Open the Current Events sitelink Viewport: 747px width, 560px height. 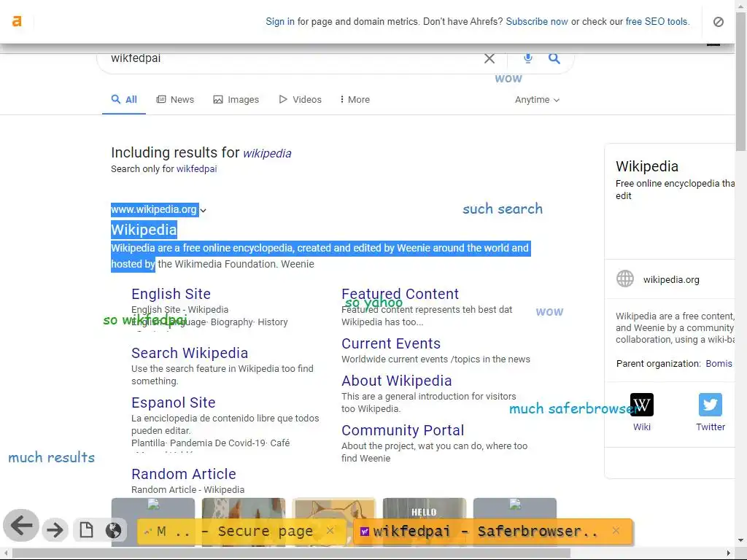pos(391,343)
